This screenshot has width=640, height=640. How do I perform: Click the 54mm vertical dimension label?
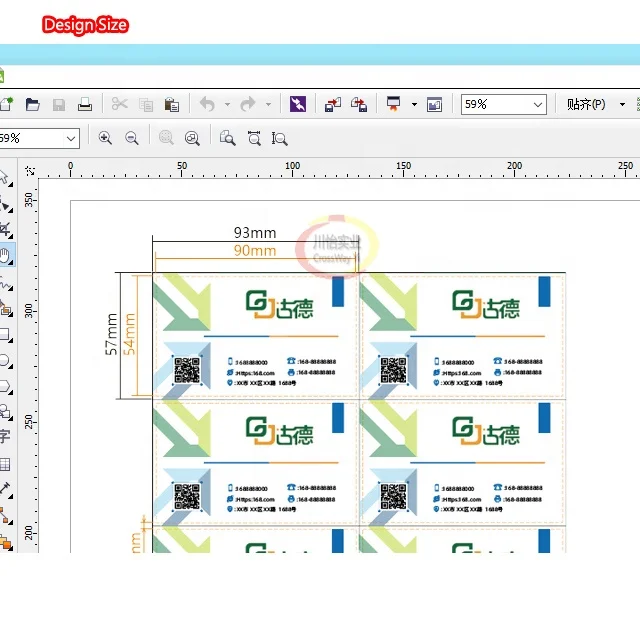129,334
